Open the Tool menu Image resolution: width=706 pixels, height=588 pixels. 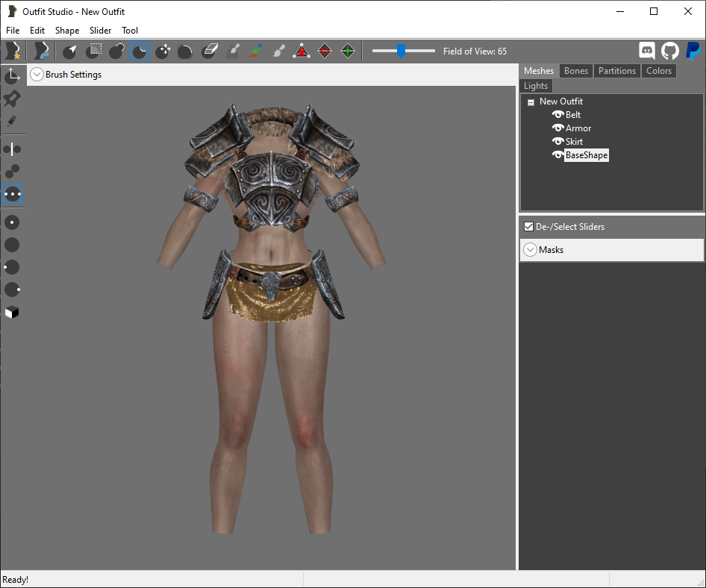click(x=130, y=30)
